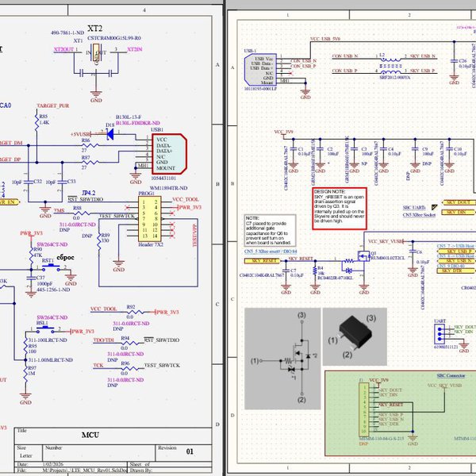Click the PROG1 Header 7X2 component

pos(149,219)
